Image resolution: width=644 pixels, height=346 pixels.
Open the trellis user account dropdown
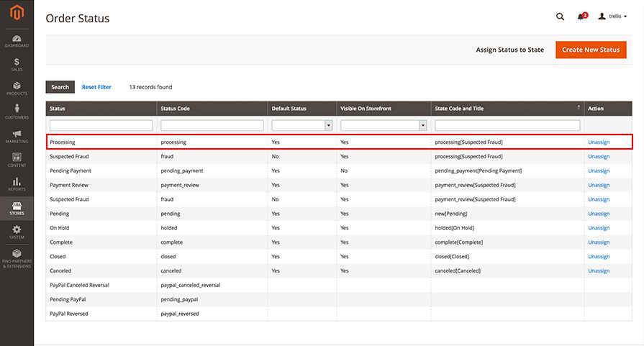point(612,17)
